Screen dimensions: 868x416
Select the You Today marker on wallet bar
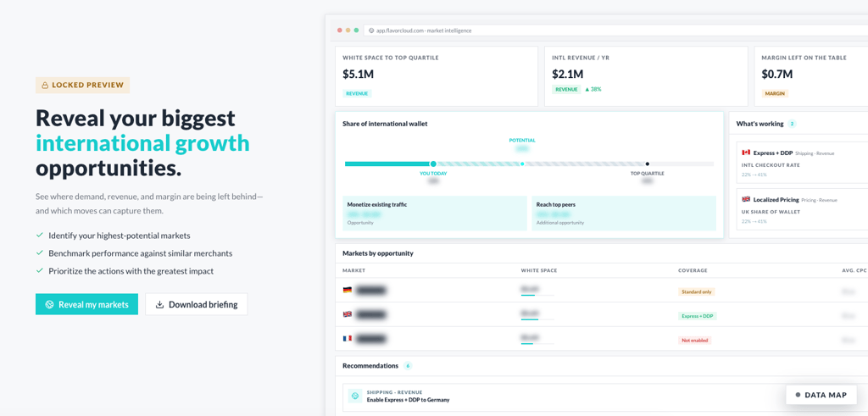(x=433, y=164)
